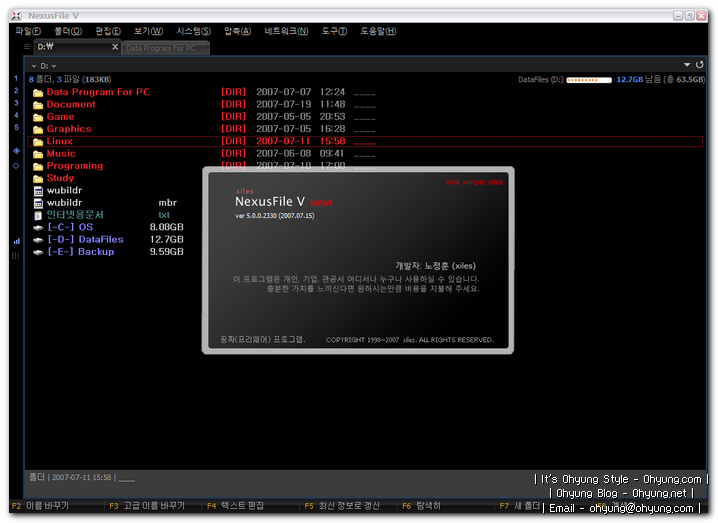Select sidebar shortcut number 2
This screenshot has height=523, width=718.
(16, 91)
